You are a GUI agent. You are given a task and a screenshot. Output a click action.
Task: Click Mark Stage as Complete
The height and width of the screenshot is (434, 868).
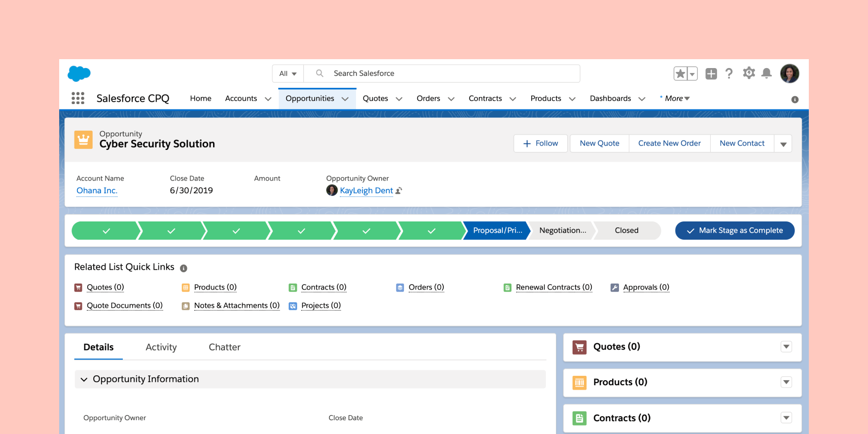735,231
